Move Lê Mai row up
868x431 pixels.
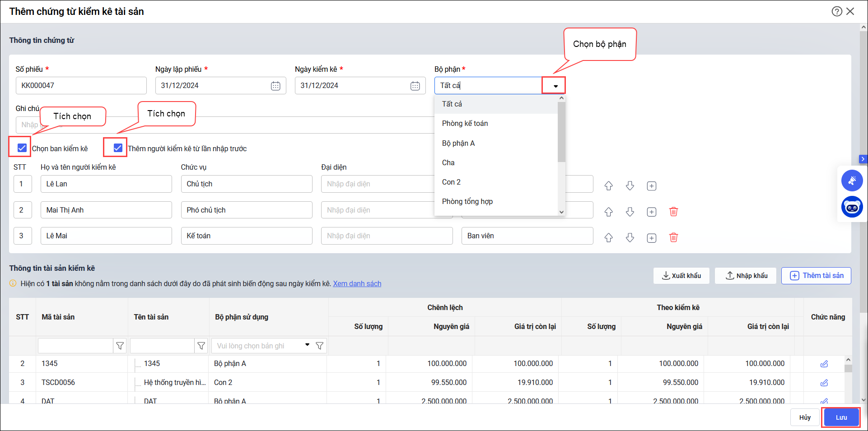pos(608,238)
